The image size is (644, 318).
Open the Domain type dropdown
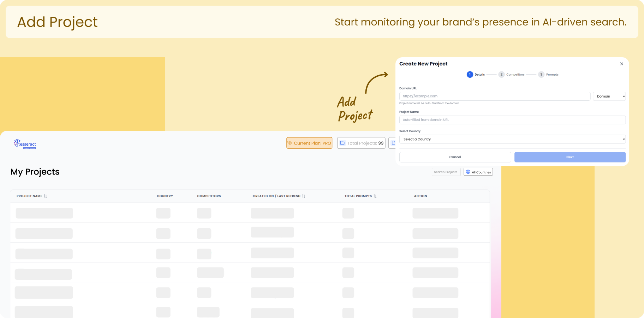(x=609, y=96)
